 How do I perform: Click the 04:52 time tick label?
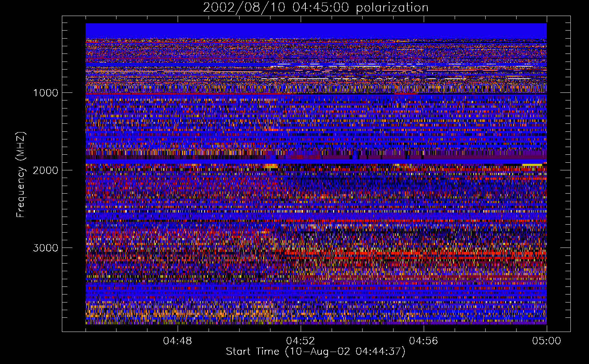click(300, 341)
